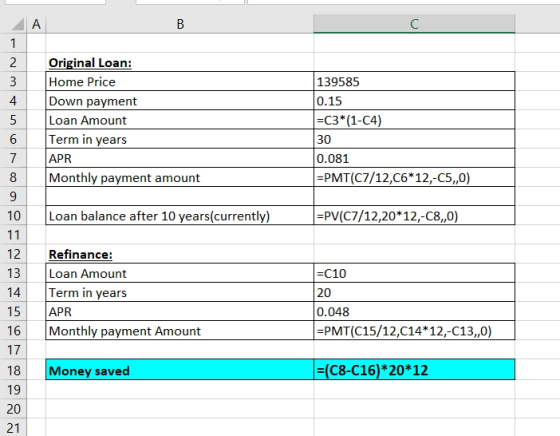Click 'APR' label in row 15
This screenshot has height=436, width=560.
(x=180, y=311)
